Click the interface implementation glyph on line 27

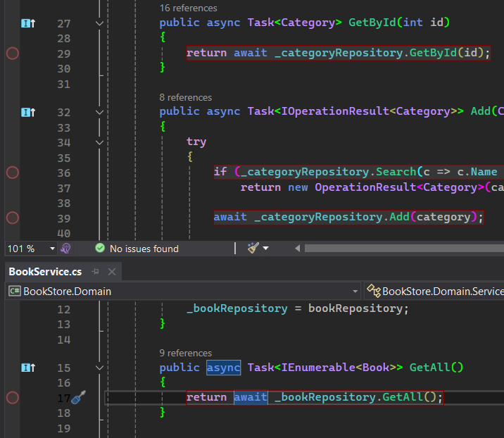[x=28, y=23]
